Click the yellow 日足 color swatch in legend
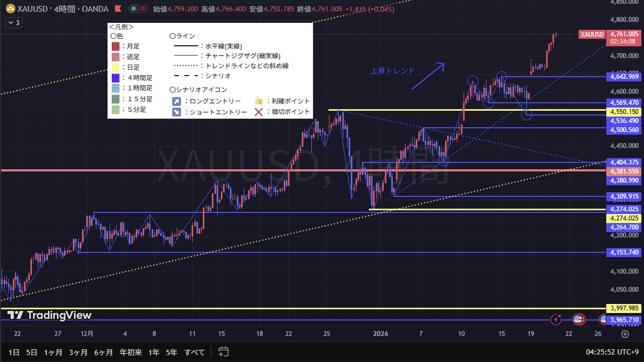Screen dimensions: 644x362 click(115, 68)
